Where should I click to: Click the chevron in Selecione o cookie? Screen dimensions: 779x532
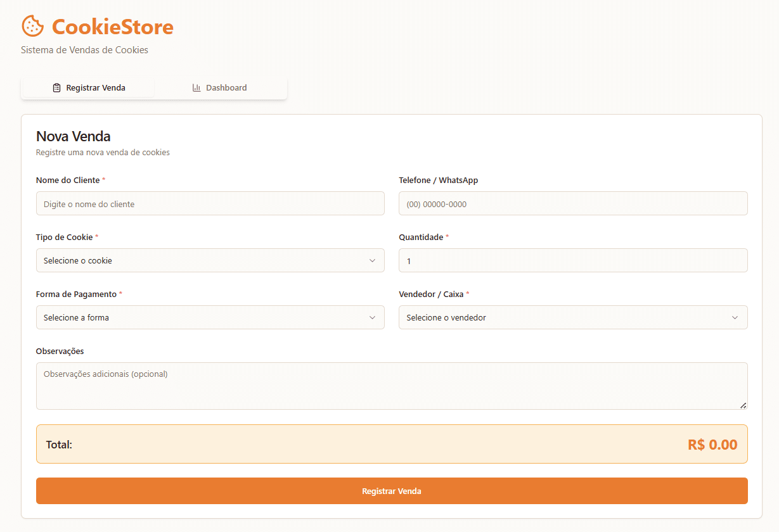(x=372, y=260)
